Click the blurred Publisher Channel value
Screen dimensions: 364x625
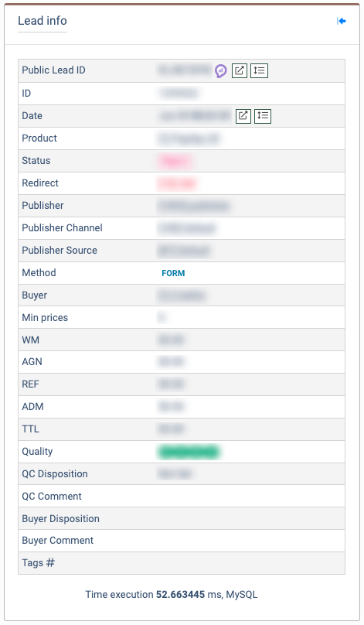[x=187, y=228]
